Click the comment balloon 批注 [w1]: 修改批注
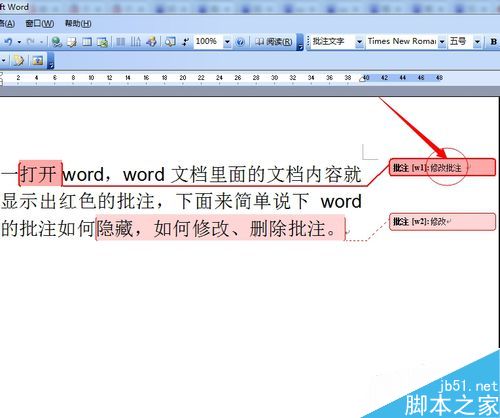The height and width of the screenshot is (418, 500). [x=443, y=167]
